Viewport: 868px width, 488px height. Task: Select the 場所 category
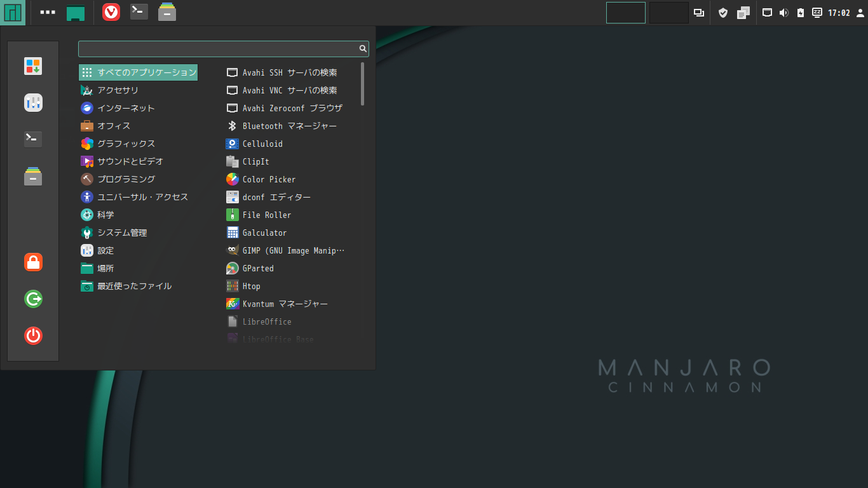coord(138,268)
